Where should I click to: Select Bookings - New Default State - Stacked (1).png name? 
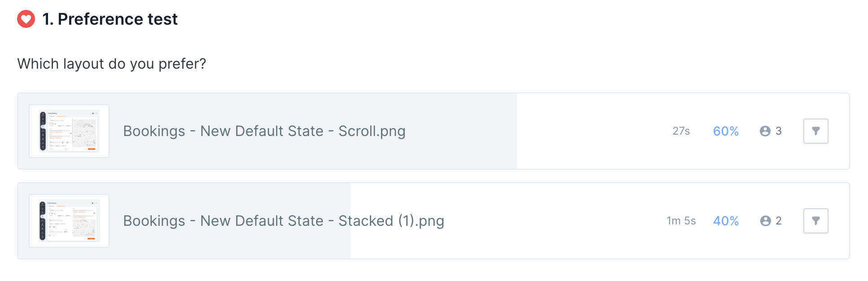point(284,221)
